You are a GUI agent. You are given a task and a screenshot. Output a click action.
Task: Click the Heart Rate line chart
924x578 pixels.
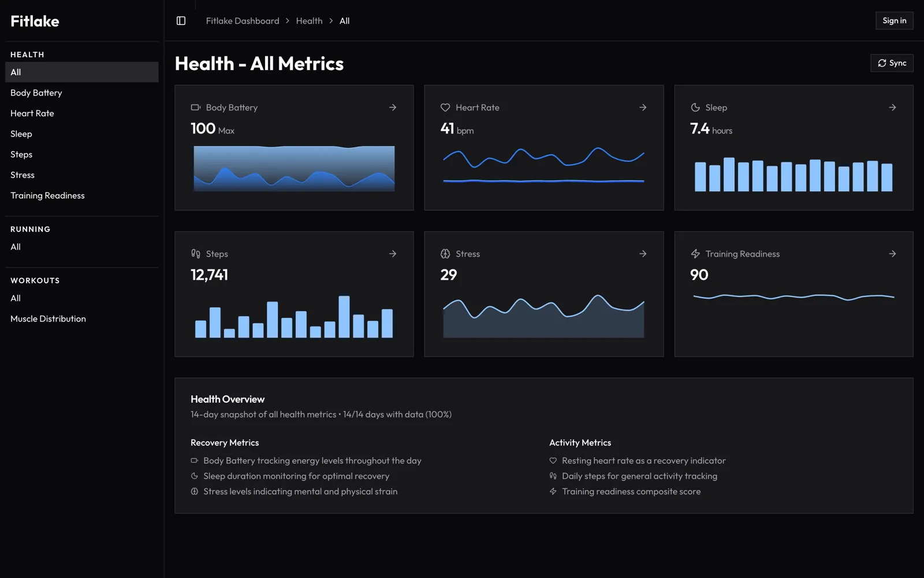click(543, 165)
